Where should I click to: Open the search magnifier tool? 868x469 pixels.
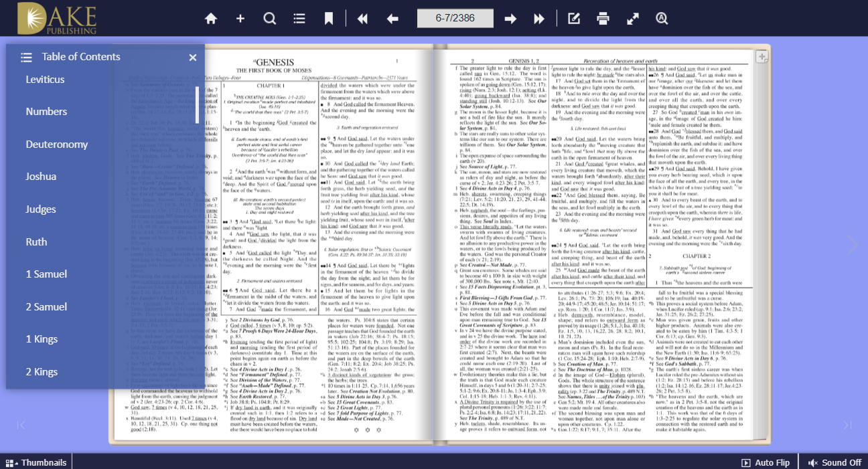pyautogui.click(x=270, y=19)
